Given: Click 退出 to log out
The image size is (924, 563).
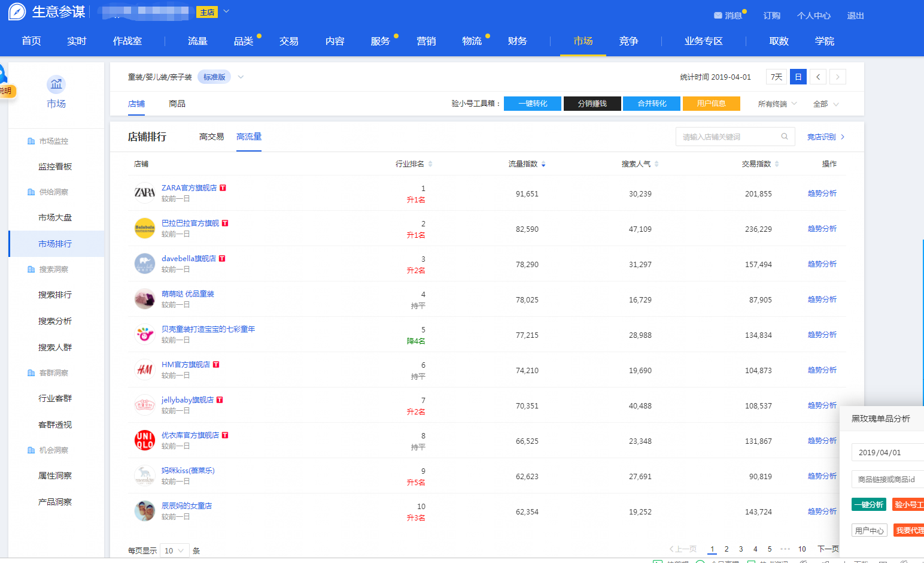Looking at the screenshot, I should click(x=856, y=16).
